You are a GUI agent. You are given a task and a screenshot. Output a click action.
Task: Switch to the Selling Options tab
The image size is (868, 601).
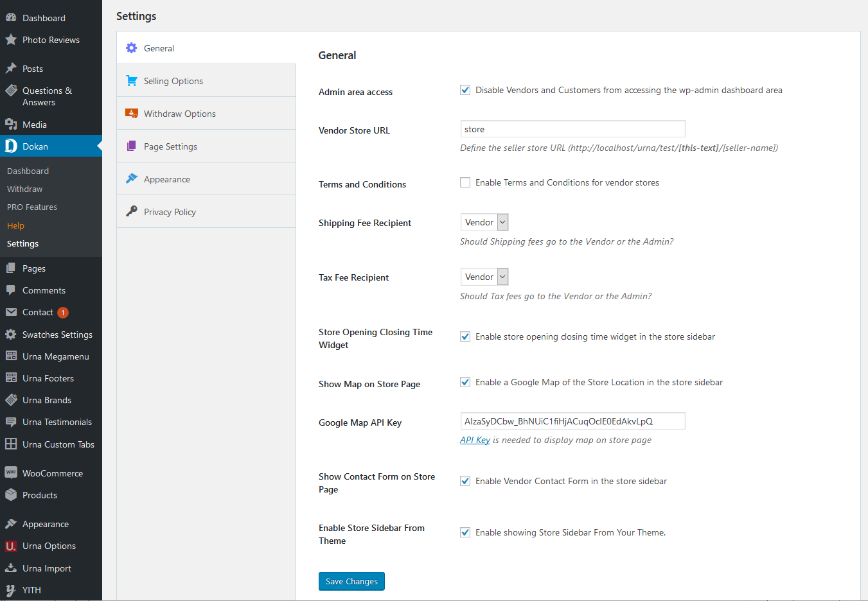[x=206, y=81]
